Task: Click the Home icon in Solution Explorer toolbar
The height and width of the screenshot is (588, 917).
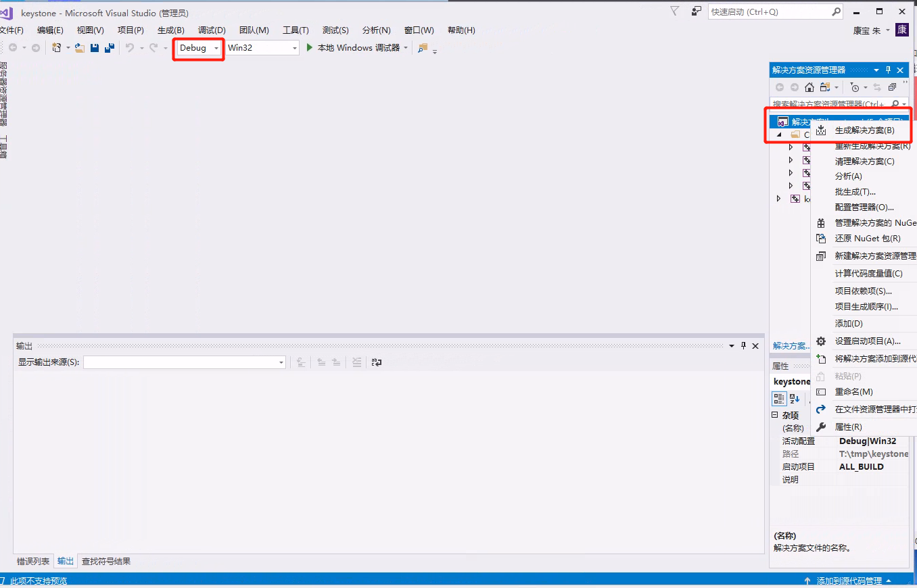Action: tap(809, 87)
